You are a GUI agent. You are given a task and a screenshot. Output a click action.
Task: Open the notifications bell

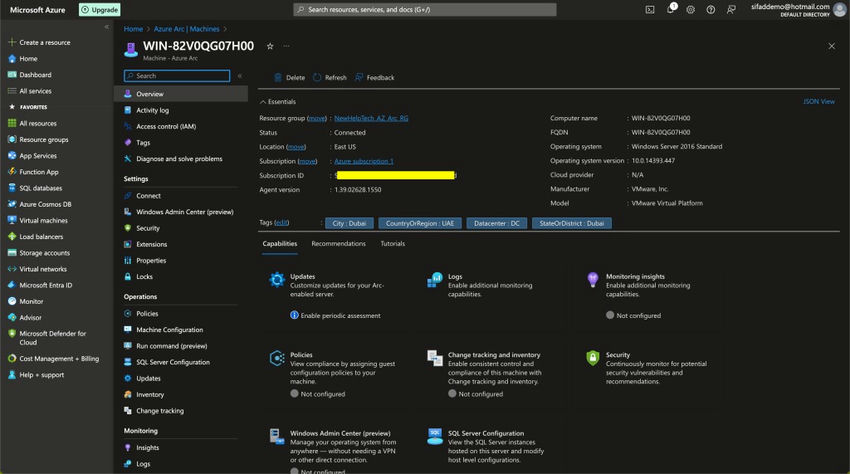point(672,9)
